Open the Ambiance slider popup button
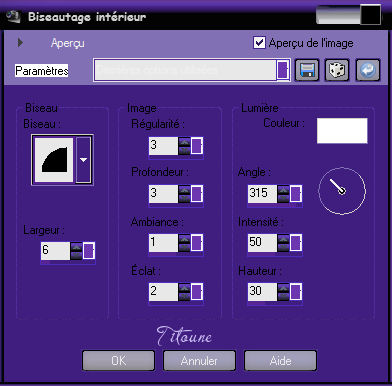 click(197, 243)
